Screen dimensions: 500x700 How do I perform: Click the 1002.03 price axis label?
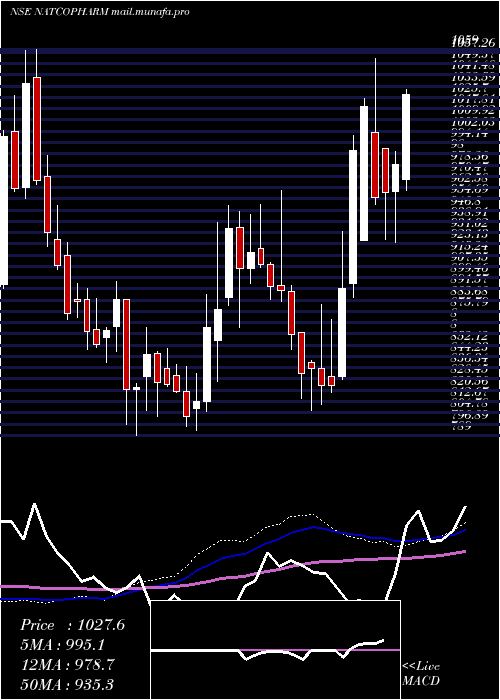[x=473, y=123]
